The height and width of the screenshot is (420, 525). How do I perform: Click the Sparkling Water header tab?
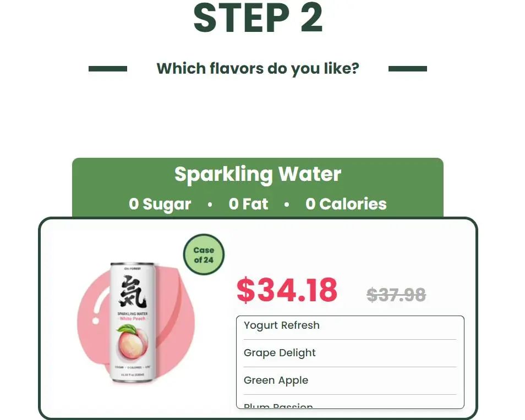point(258,187)
